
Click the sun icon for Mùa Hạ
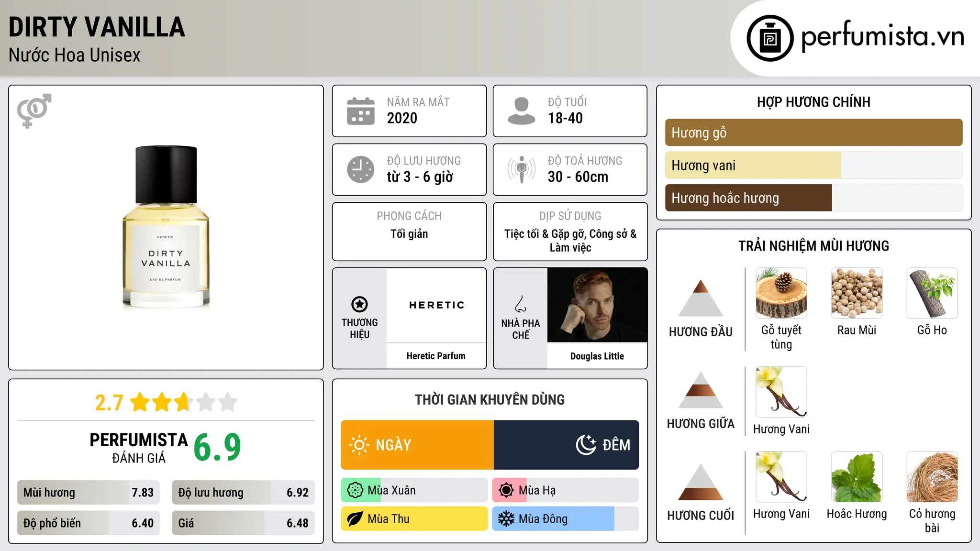506,490
